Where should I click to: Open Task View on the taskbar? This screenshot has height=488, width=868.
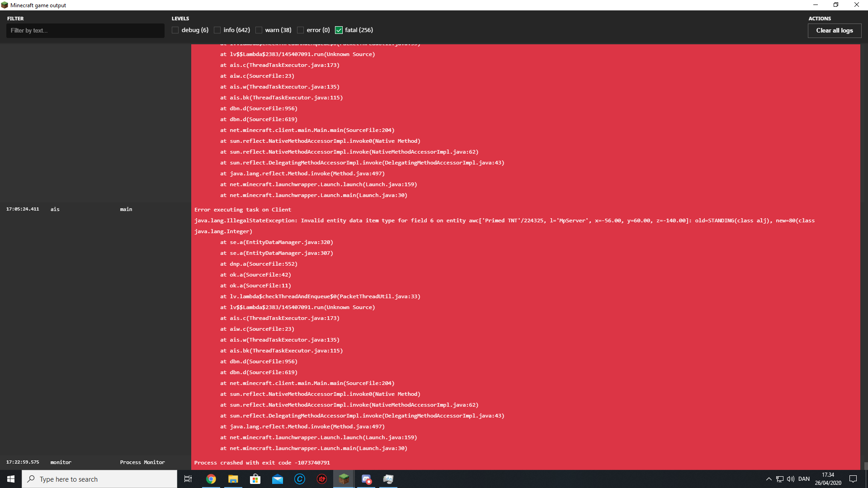click(188, 479)
